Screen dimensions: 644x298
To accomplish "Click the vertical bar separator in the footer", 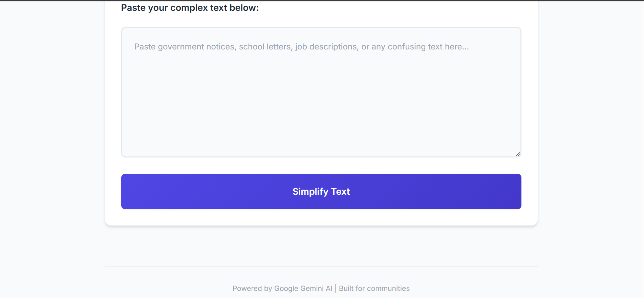I will pos(336,288).
